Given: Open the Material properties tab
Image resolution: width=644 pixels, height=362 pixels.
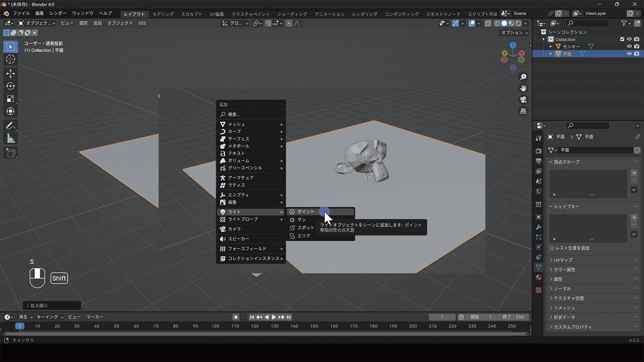Looking at the screenshot, I should tap(538, 277).
